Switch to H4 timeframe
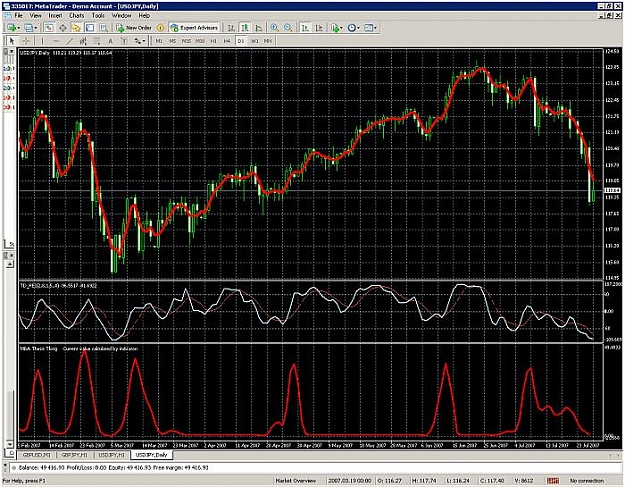Image resolution: width=625 pixels, height=487 pixels. pyautogui.click(x=227, y=41)
